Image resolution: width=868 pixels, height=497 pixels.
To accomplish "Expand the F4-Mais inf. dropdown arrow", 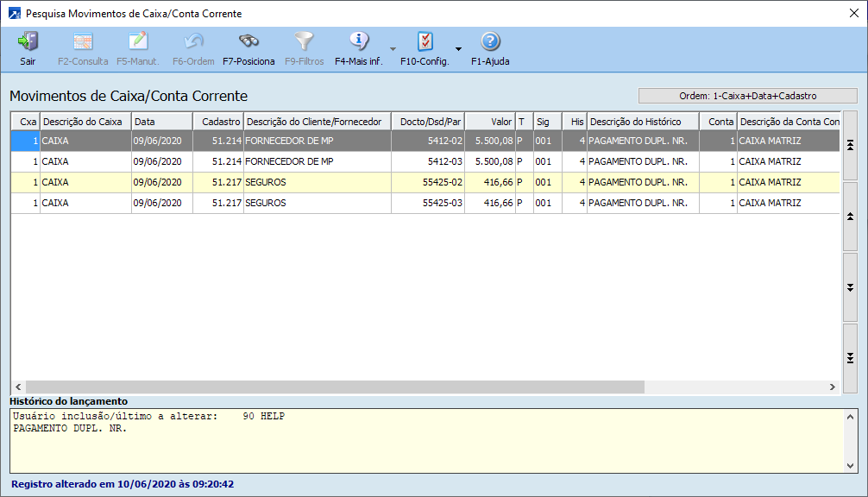I will tap(393, 49).
